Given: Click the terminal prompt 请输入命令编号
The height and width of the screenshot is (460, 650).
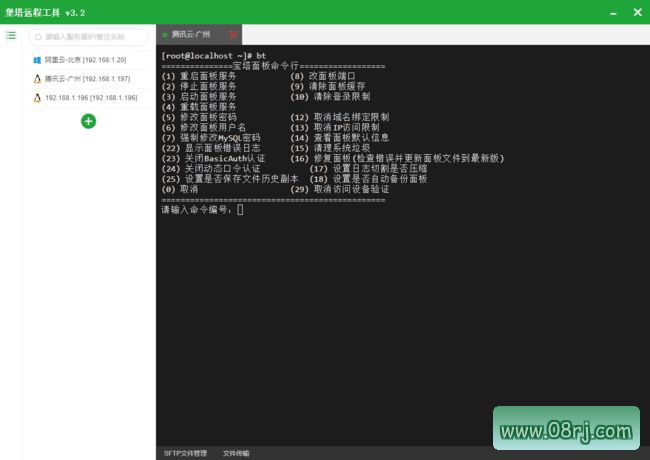Looking at the screenshot, I should pyautogui.click(x=196, y=210).
